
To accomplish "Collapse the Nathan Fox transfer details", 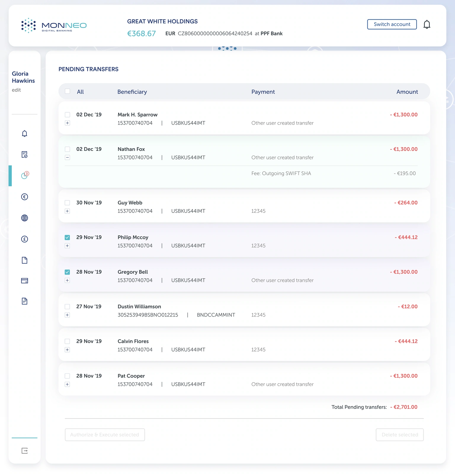I will click(68, 157).
